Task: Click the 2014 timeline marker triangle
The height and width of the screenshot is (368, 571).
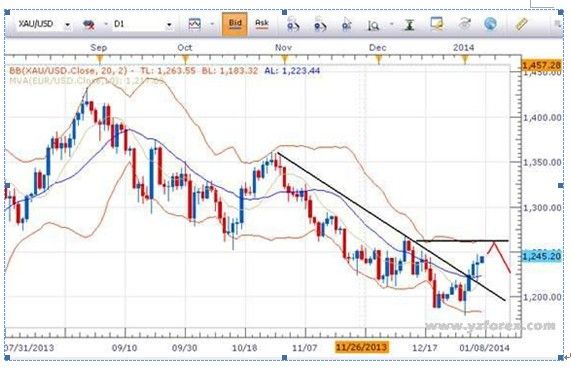Action: point(465,59)
